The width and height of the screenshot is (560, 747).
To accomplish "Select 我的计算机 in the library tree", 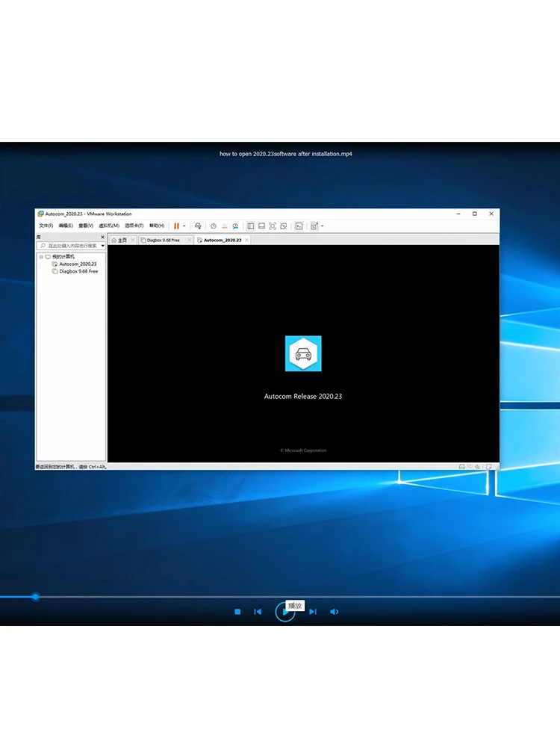I will click(63, 257).
